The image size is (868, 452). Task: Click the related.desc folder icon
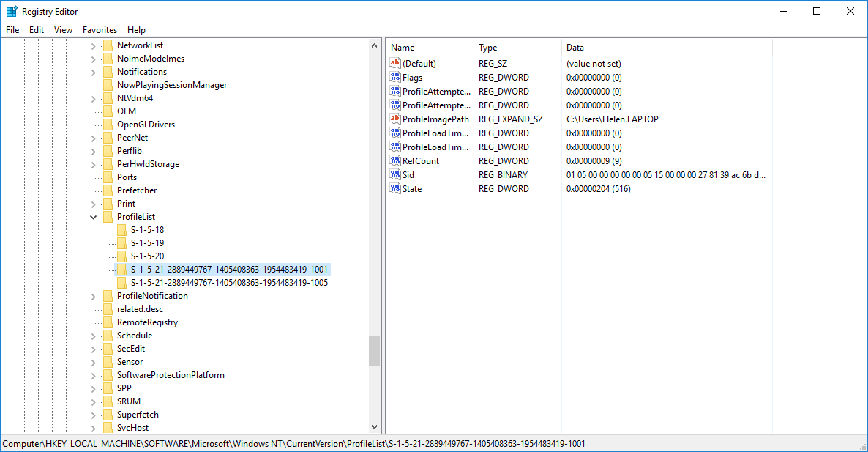tap(108, 309)
